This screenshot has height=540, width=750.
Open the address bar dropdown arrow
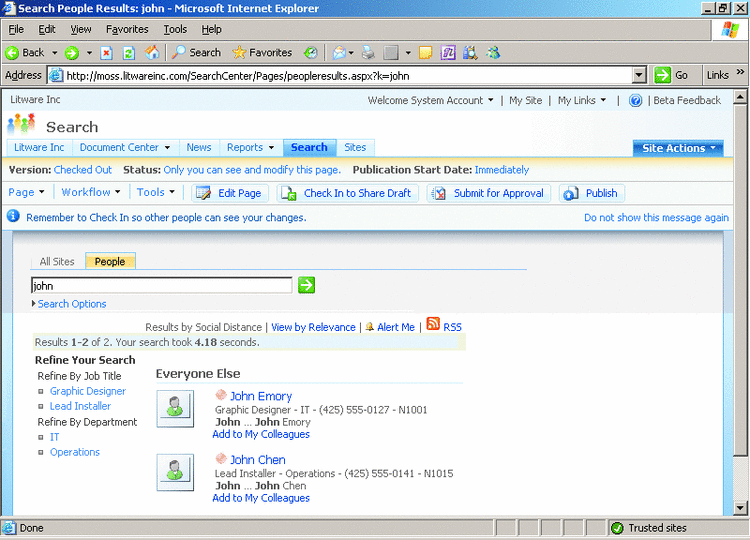[639, 75]
